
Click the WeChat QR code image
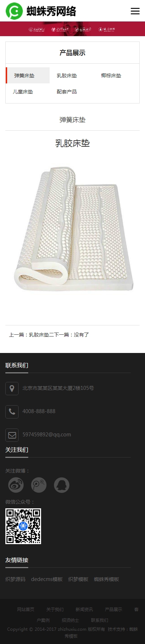click(23, 526)
